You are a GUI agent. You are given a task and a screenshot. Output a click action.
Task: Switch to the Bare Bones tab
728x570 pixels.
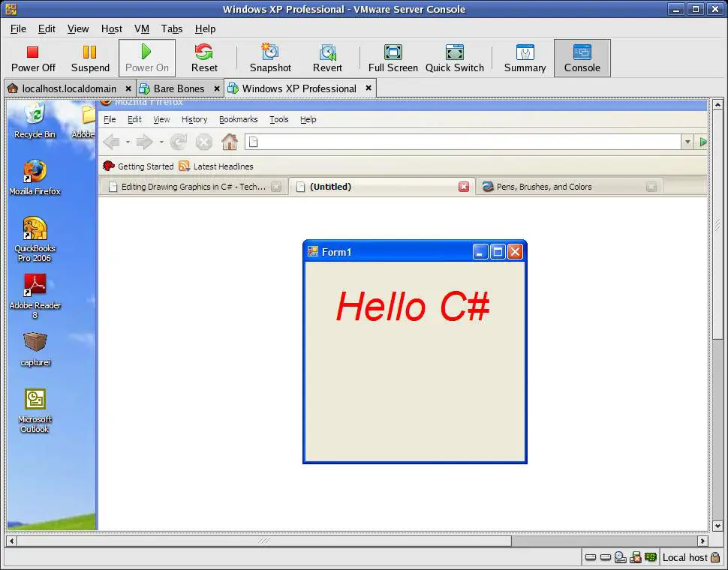(x=179, y=88)
